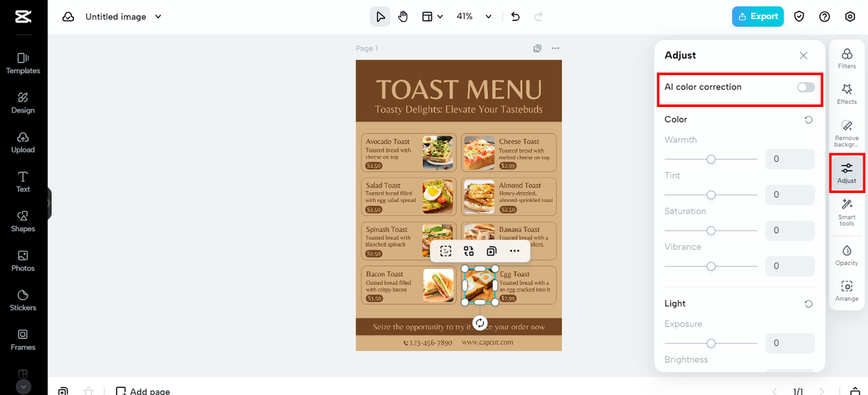Open the help question mark icon
The image size is (868, 395).
pos(825,17)
